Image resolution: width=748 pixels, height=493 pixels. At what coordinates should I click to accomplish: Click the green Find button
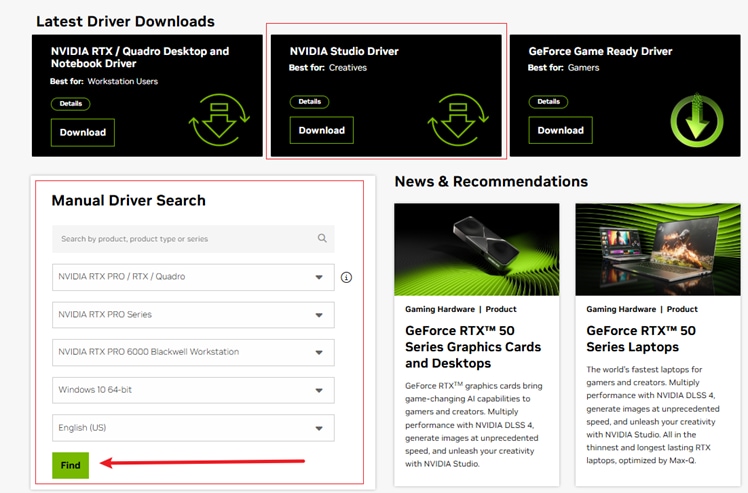pyautogui.click(x=71, y=465)
